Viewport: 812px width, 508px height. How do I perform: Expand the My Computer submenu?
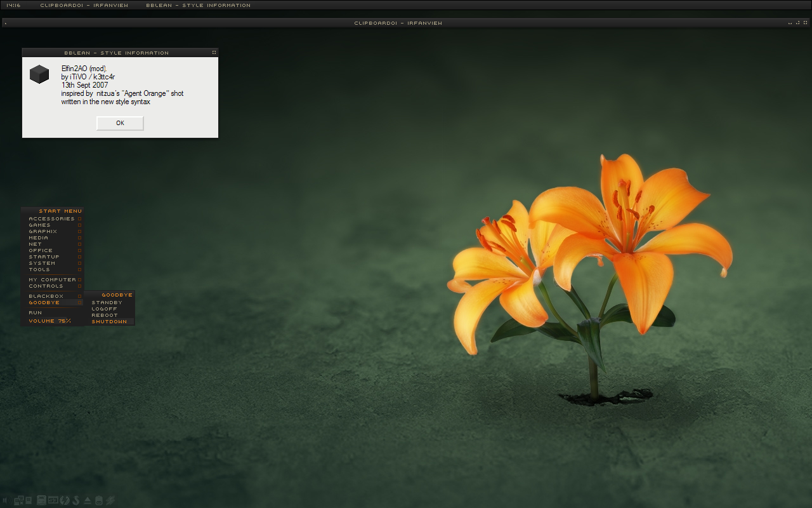click(52, 280)
